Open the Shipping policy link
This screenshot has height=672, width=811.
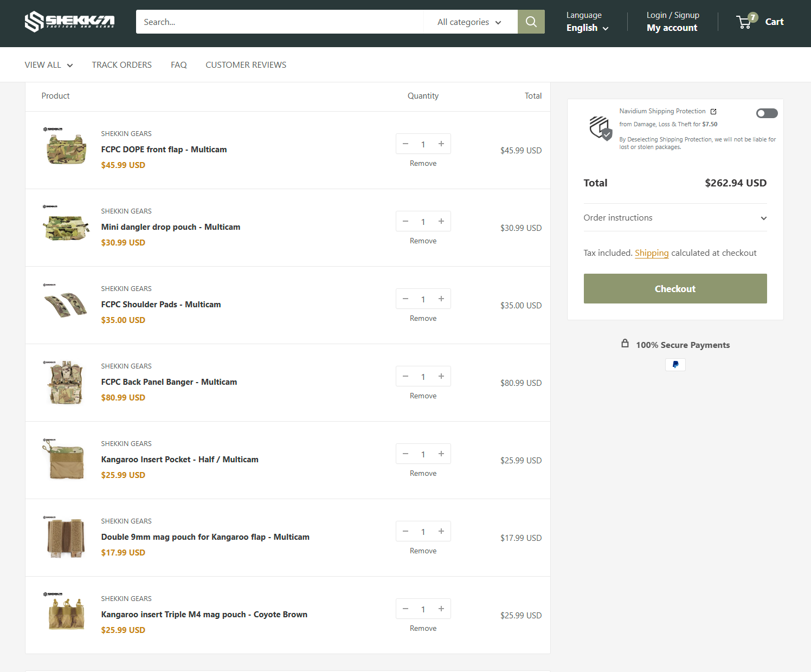point(652,253)
